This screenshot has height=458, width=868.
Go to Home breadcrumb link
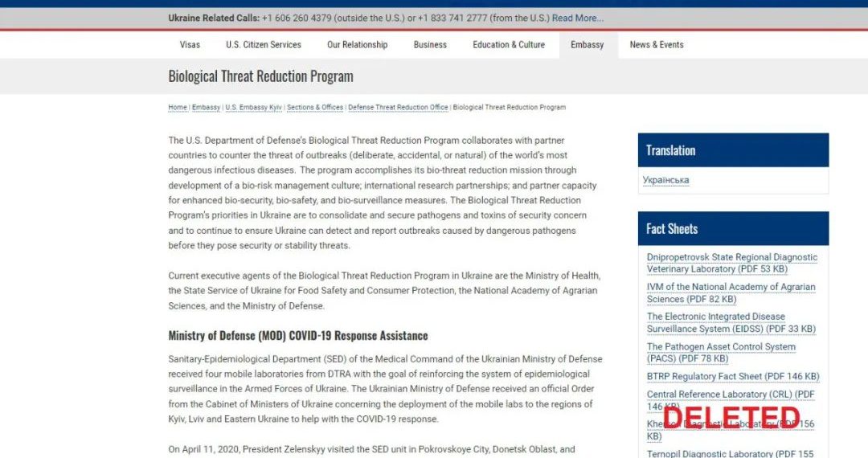click(178, 108)
